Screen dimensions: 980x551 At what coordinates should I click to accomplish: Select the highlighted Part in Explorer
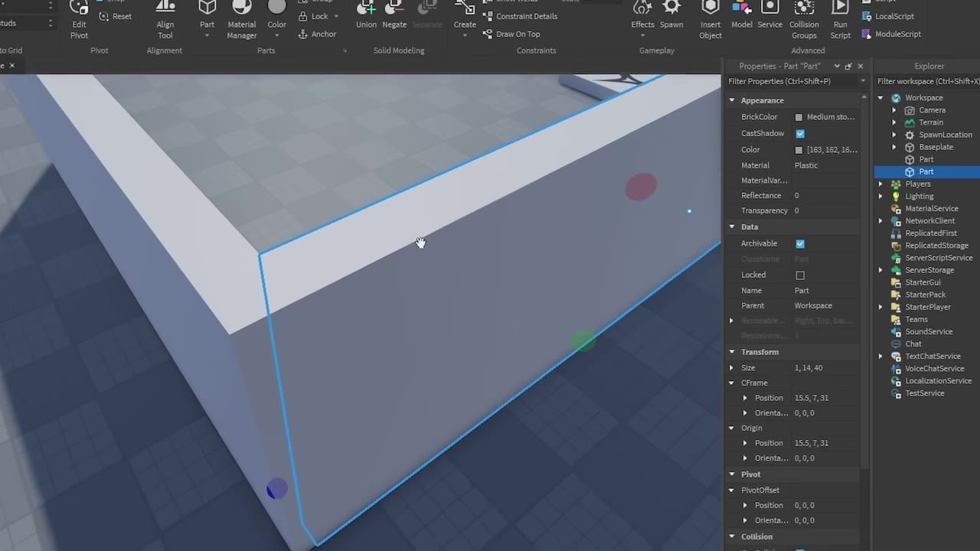point(926,171)
